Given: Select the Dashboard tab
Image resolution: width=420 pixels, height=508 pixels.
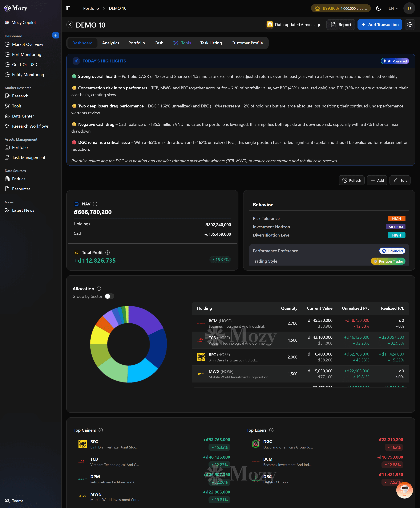Looking at the screenshot, I should tap(82, 43).
